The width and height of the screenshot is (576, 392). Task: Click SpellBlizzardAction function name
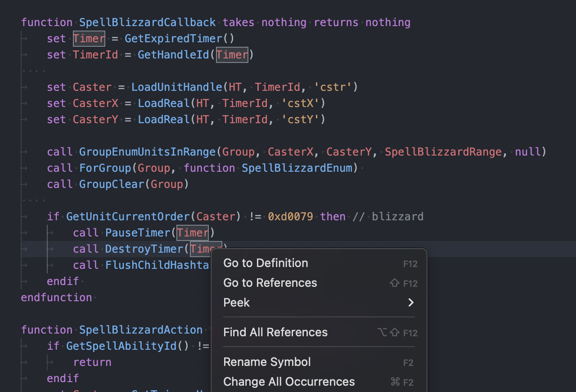[141, 330]
